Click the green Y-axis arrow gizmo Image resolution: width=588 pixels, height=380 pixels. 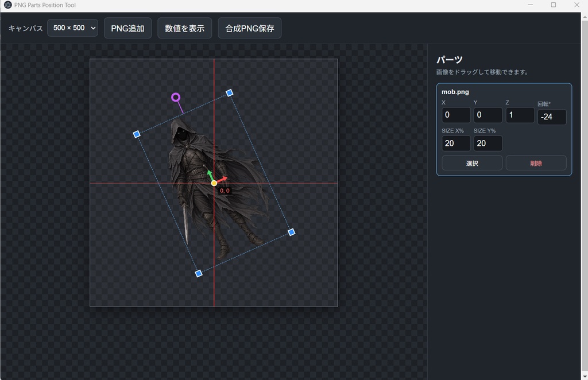click(210, 175)
